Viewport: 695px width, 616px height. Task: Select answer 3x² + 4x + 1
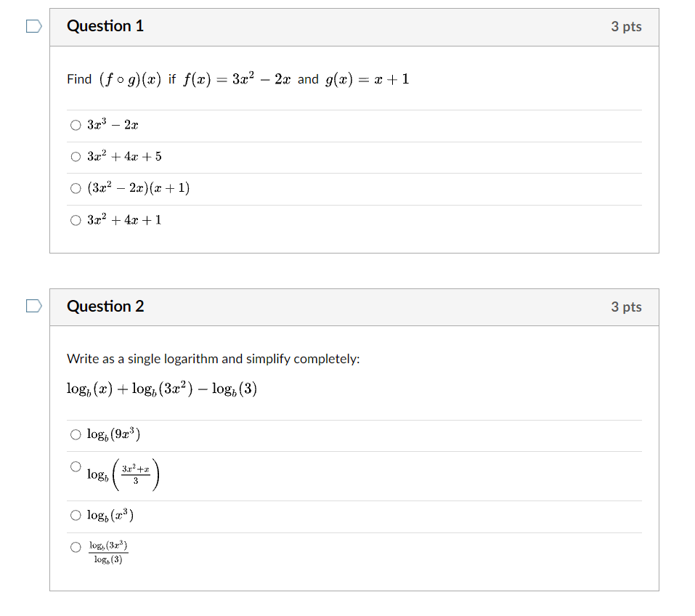76,220
